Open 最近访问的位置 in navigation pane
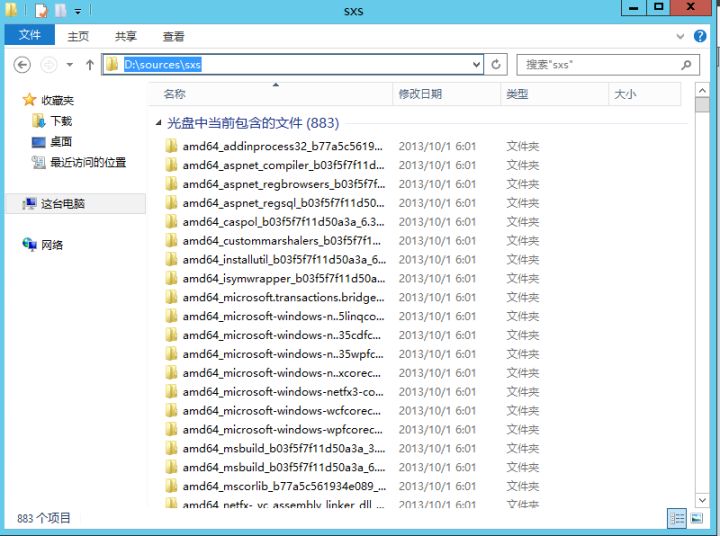 pos(87,162)
